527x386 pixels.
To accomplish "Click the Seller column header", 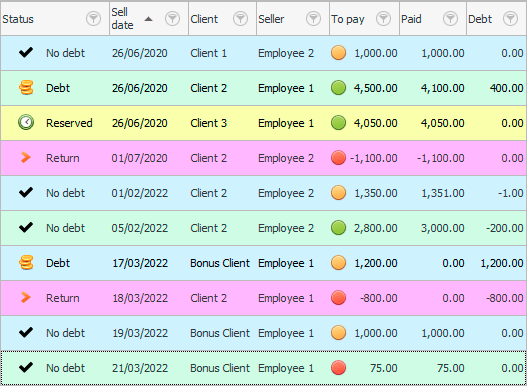I will [x=293, y=19].
